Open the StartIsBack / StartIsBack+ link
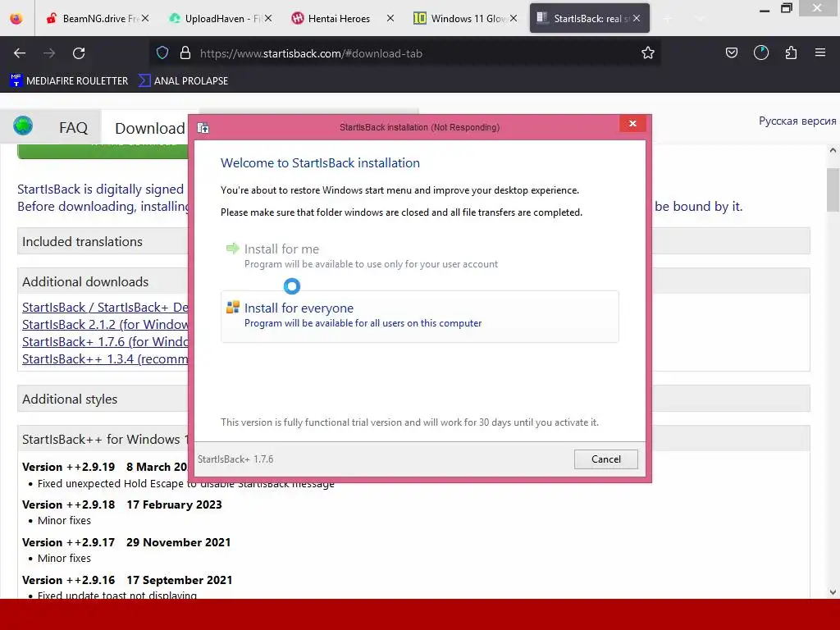This screenshot has width=840, height=630. [105, 308]
